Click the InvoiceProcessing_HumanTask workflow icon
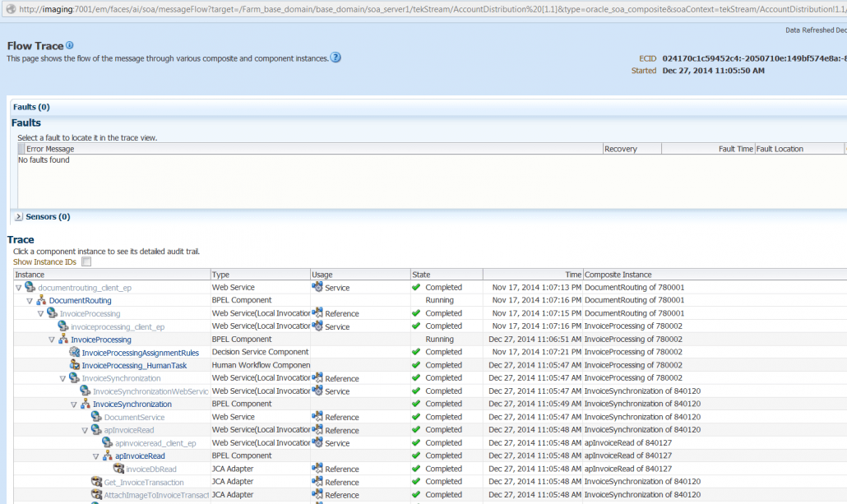Screen dimensions: 847x504 click(75, 365)
